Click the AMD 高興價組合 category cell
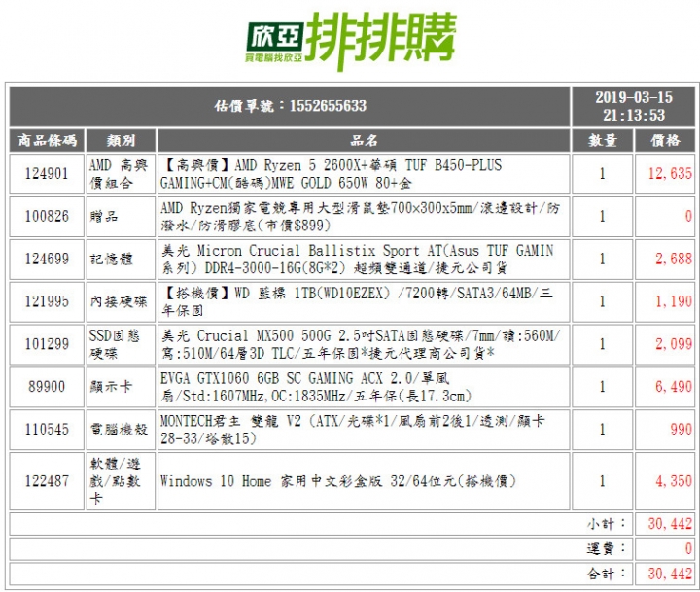700x592 pixels. 121,174
